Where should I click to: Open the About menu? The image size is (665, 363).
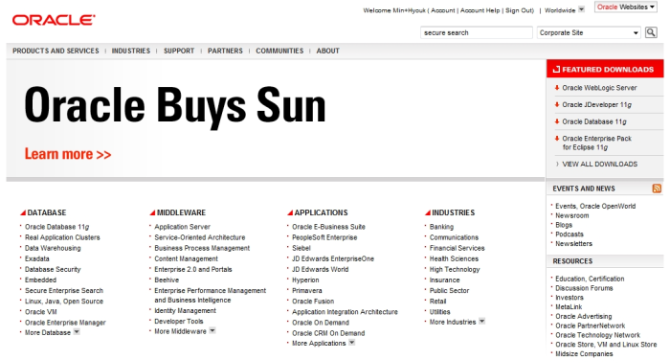(x=328, y=51)
